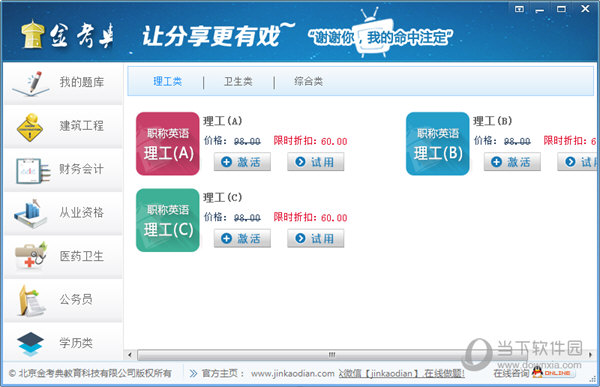Activate the 理工(C) course

click(242, 238)
